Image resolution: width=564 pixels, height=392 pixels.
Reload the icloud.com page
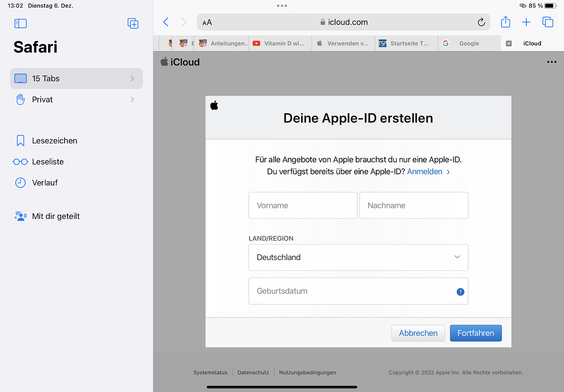[x=481, y=22]
